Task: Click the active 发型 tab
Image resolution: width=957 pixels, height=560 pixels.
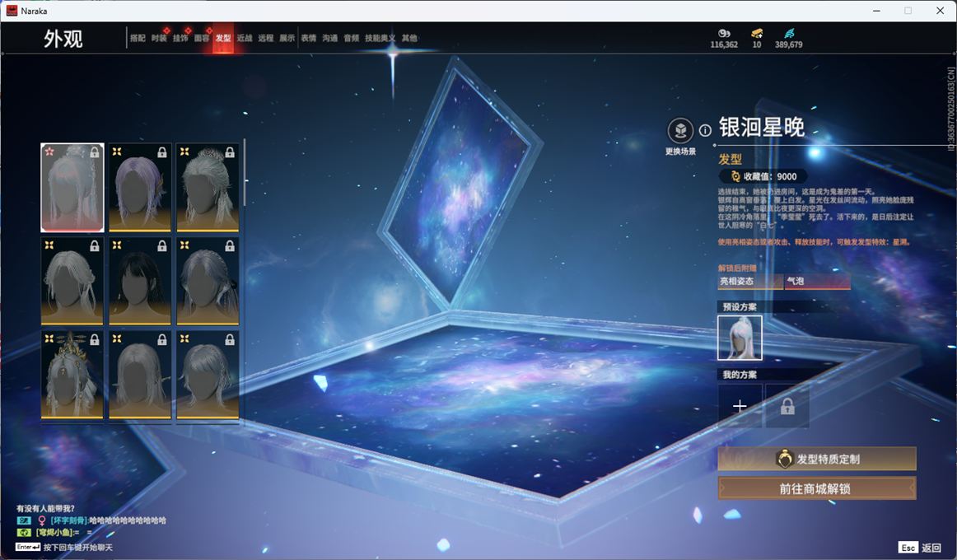Action: pos(222,38)
